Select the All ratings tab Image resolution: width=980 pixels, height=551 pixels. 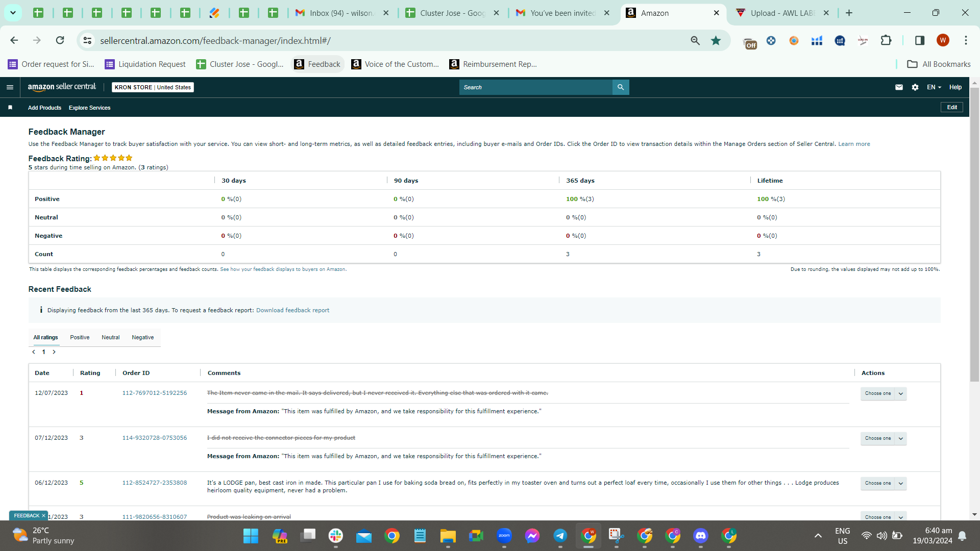(45, 337)
